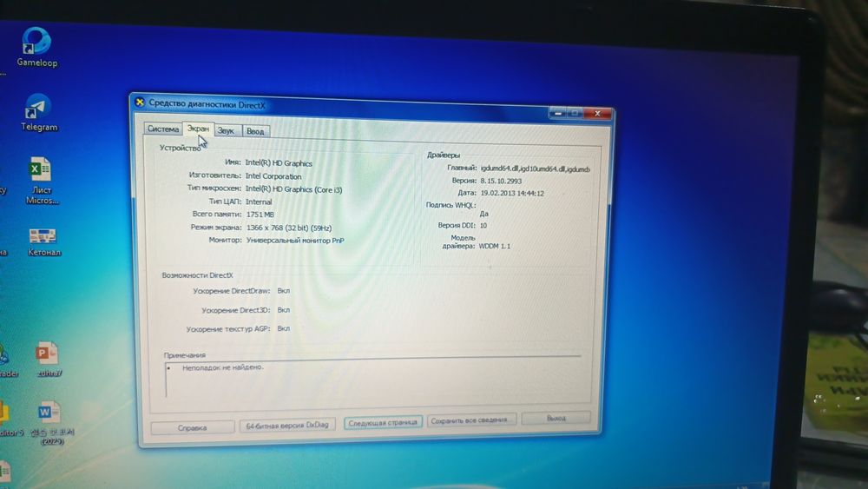
Task: Click the device name Intel(R) HD Graphics
Action: pos(279,163)
